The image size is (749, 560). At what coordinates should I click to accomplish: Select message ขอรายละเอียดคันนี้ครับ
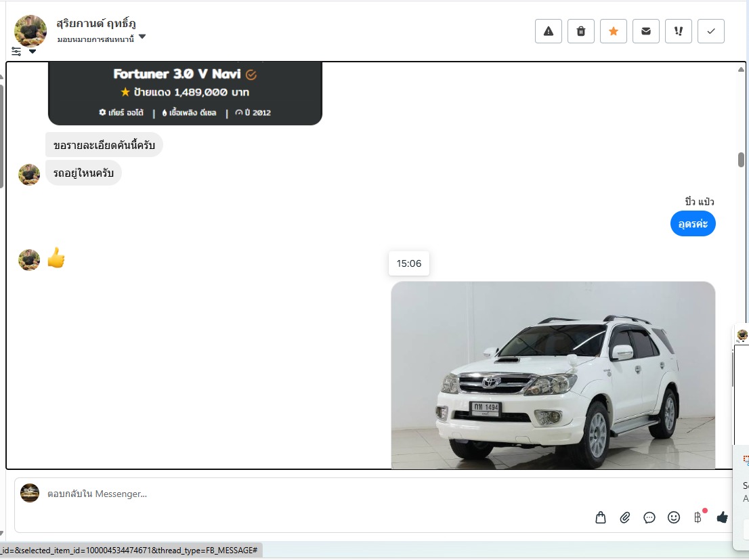pos(104,145)
